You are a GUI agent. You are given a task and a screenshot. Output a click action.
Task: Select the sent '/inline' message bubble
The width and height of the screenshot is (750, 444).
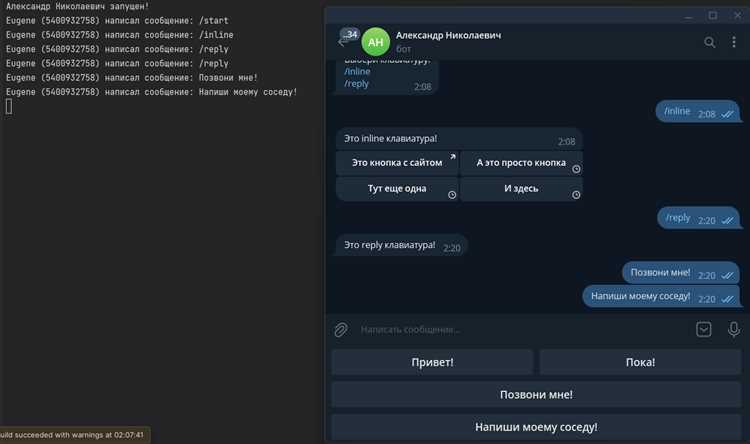point(698,112)
